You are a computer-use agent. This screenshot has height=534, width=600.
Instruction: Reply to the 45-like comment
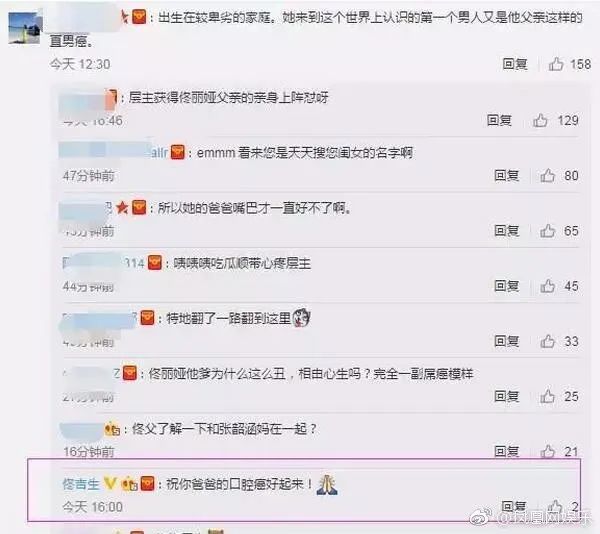(x=507, y=286)
